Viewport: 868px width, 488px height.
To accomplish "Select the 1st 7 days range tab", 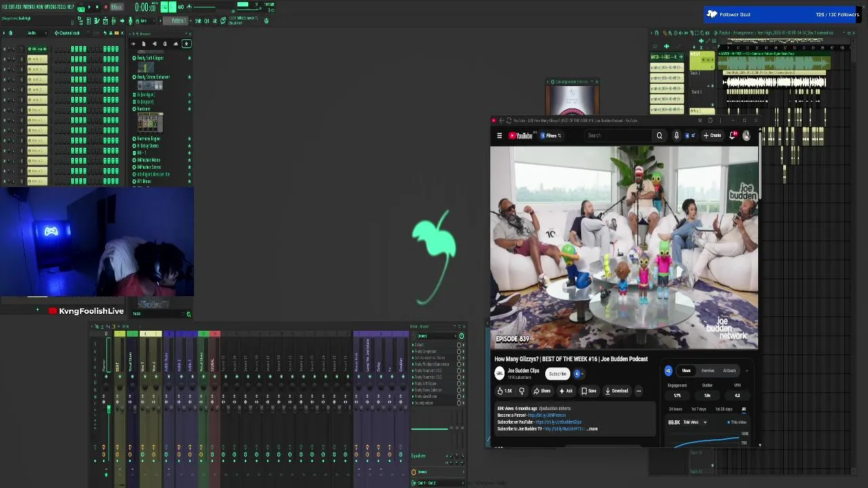I will (x=699, y=409).
